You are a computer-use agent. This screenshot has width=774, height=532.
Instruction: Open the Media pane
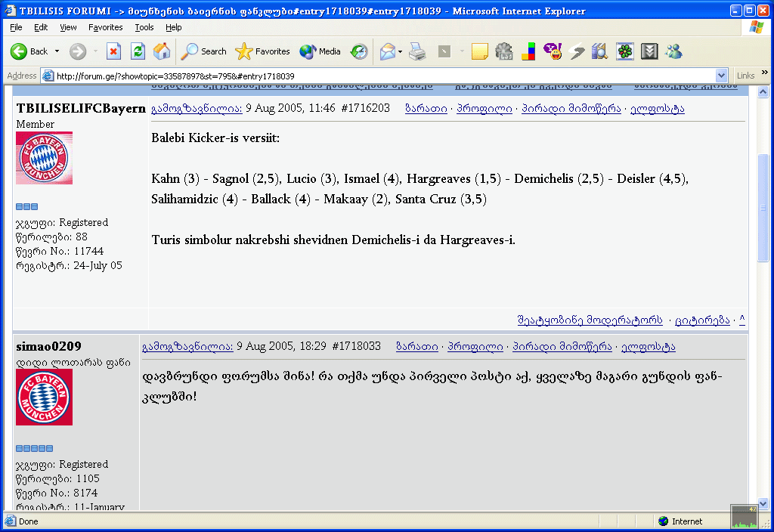[320, 51]
